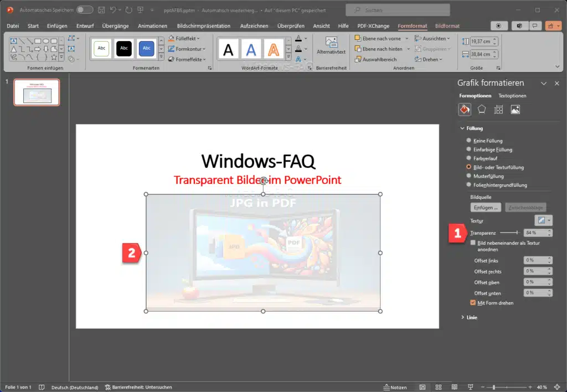
Task: Select the Fill & Line paint bucket icon
Action: tap(465, 110)
